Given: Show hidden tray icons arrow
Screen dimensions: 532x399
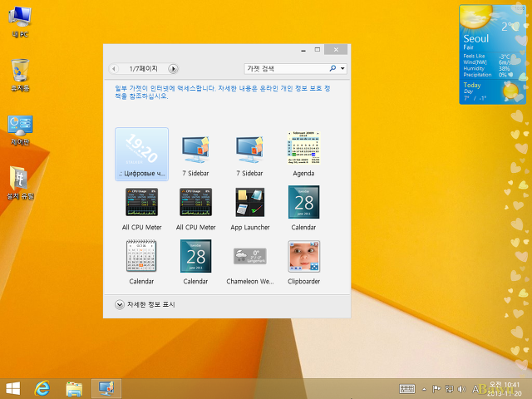Looking at the screenshot, I should pos(424,389).
